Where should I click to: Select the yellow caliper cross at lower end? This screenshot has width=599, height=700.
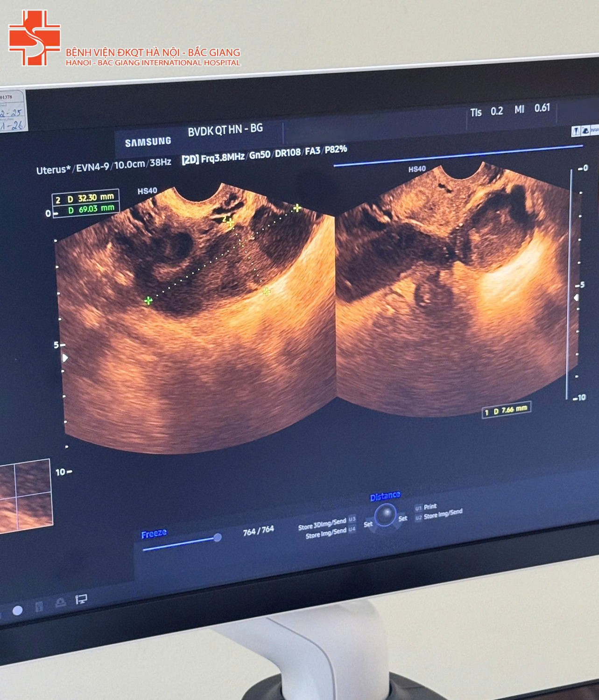(267, 292)
